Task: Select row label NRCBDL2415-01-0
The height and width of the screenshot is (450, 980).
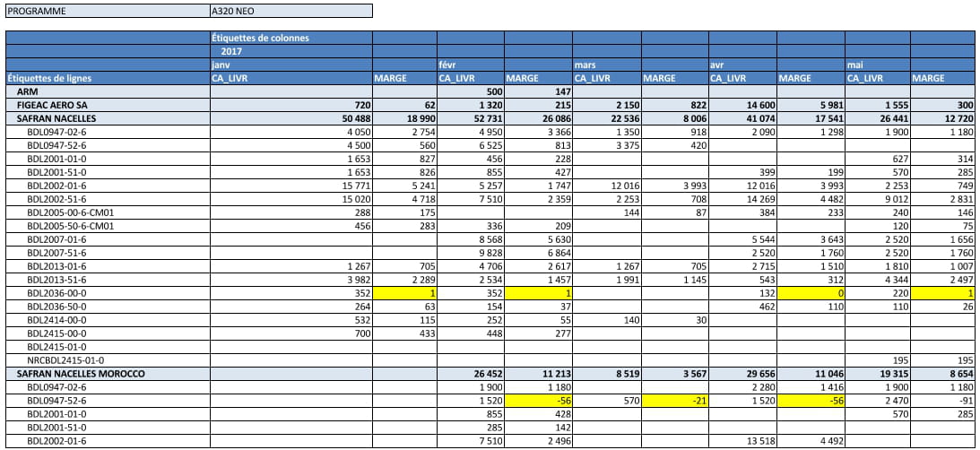Action: coord(108,360)
